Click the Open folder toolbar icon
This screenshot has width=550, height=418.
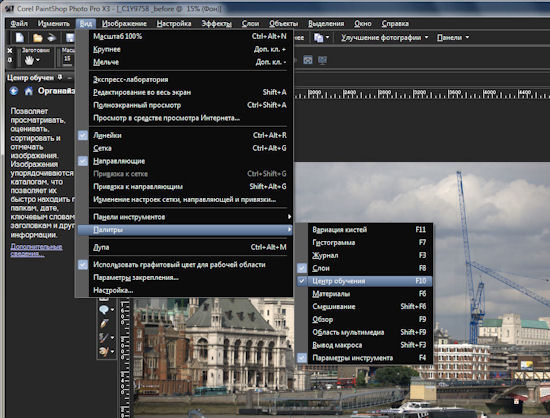click(x=38, y=38)
